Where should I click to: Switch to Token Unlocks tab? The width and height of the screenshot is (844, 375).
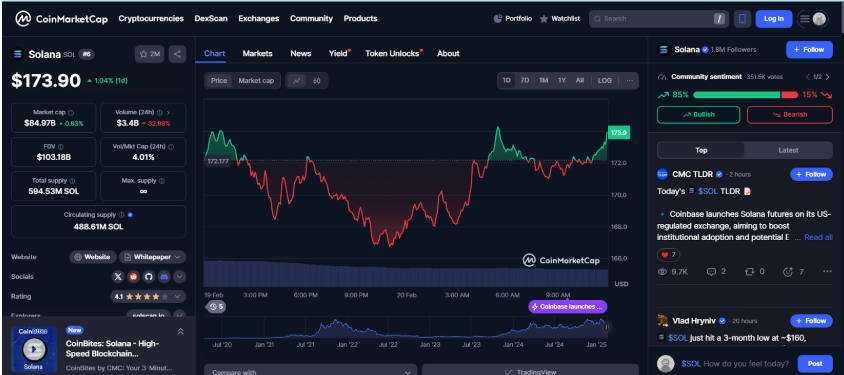click(392, 54)
